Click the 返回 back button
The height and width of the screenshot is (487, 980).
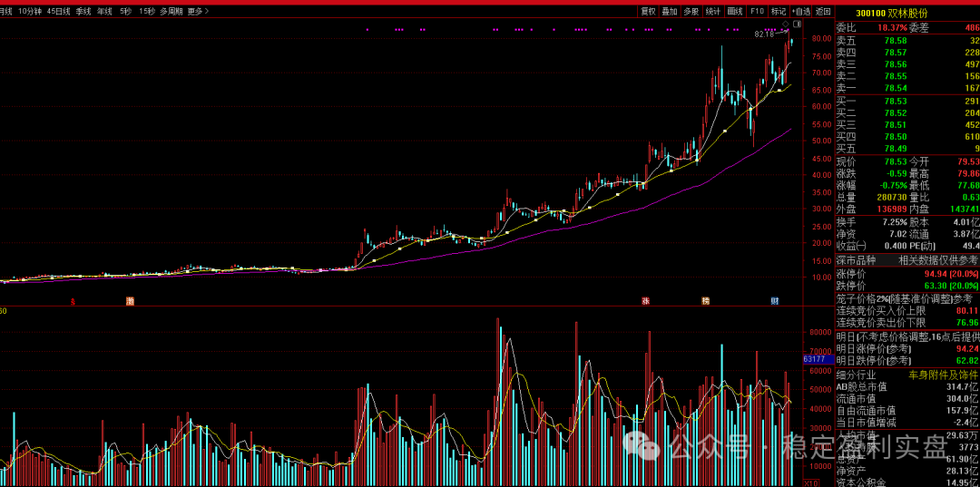pos(823,12)
